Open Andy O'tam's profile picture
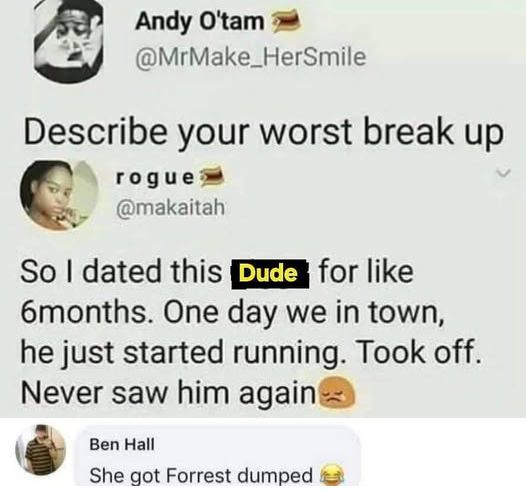Image resolution: width=526 pixels, height=492 pixels. [68, 40]
